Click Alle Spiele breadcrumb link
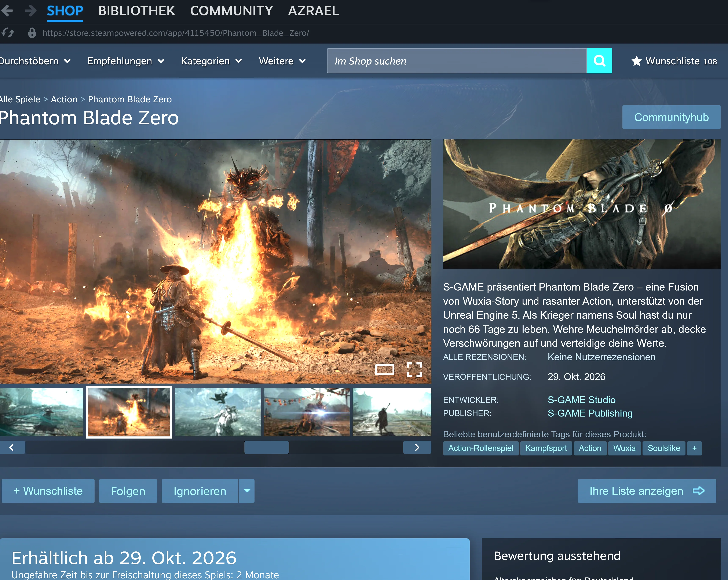Screen dimensions: 728x580 click(20, 99)
